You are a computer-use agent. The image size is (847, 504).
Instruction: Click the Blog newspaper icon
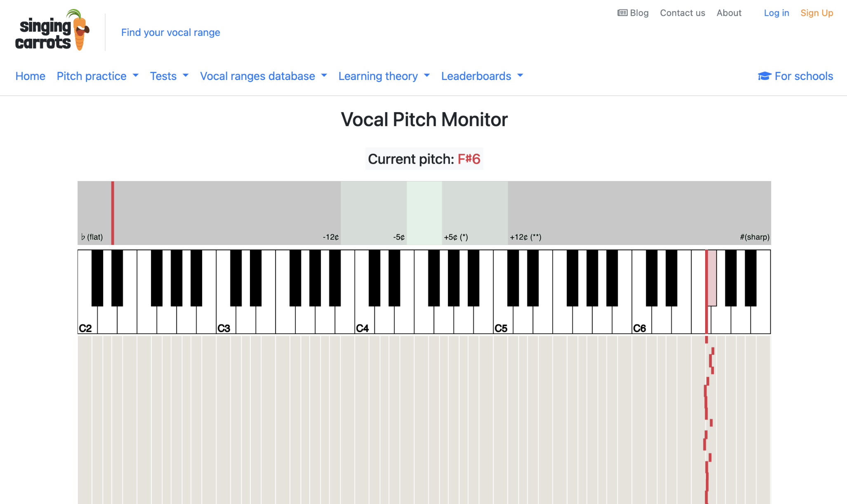tap(622, 13)
